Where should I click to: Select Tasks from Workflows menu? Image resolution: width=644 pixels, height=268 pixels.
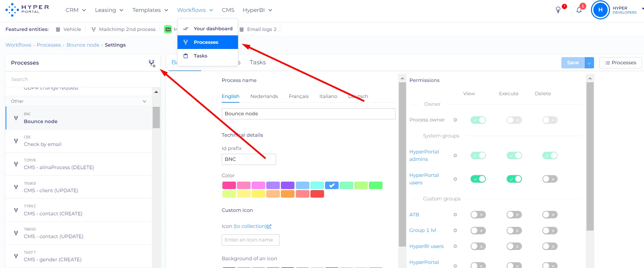pos(208,56)
